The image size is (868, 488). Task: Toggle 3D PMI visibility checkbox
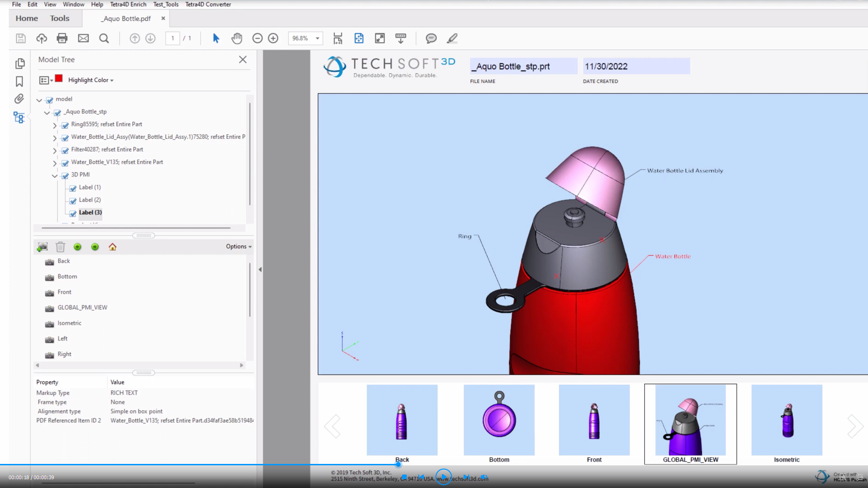pyautogui.click(x=65, y=175)
